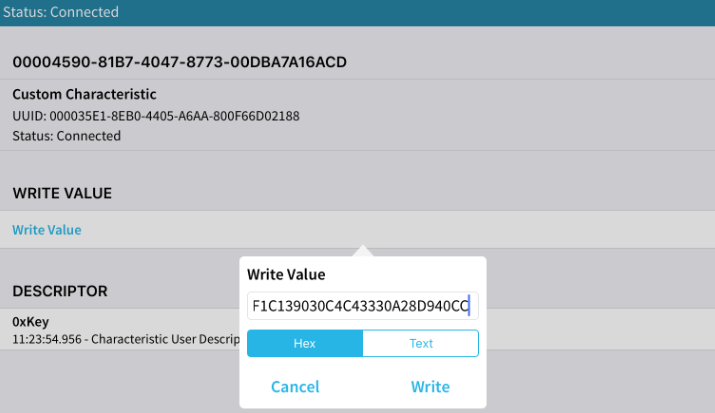Click the popover arrow above Write Value dialog

pos(363,251)
